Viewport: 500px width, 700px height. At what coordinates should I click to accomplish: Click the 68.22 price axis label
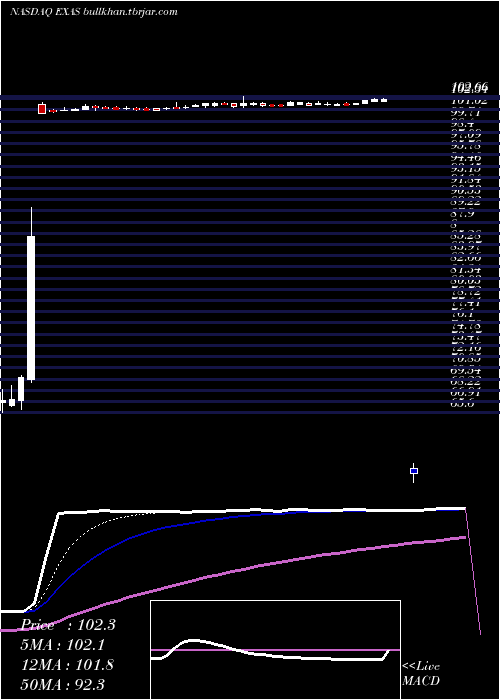tap(466, 382)
